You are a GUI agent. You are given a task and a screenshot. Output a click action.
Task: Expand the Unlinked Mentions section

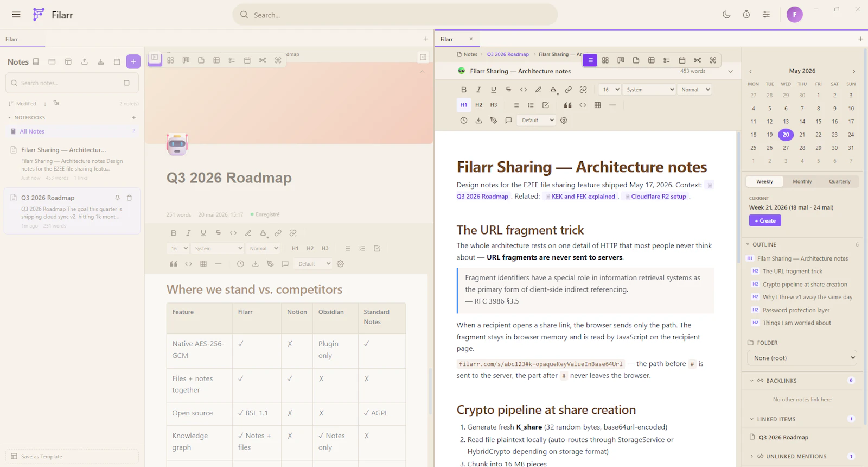(x=752, y=456)
